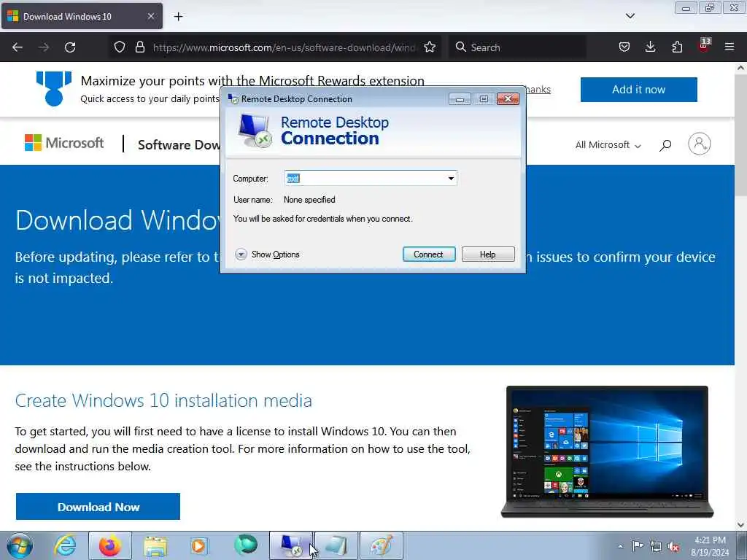Click the muted volume tray icon
This screenshot has height=560, width=747.
(x=673, y=546)
